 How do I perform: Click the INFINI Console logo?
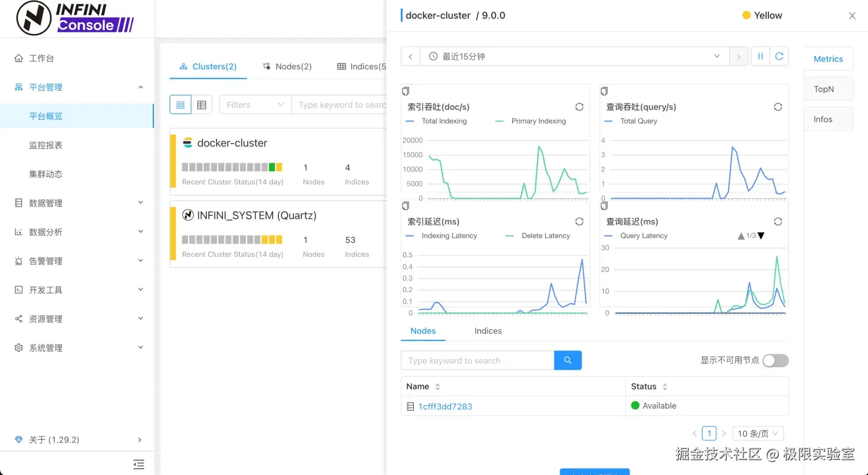coord(75,18)
